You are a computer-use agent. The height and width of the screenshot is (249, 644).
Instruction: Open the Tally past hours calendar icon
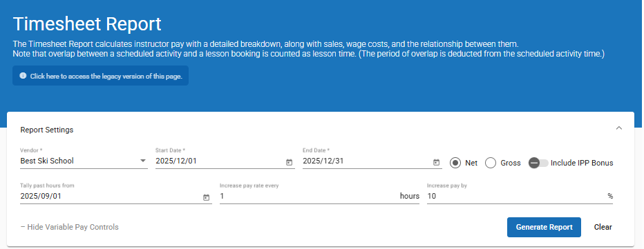(206, 198)
